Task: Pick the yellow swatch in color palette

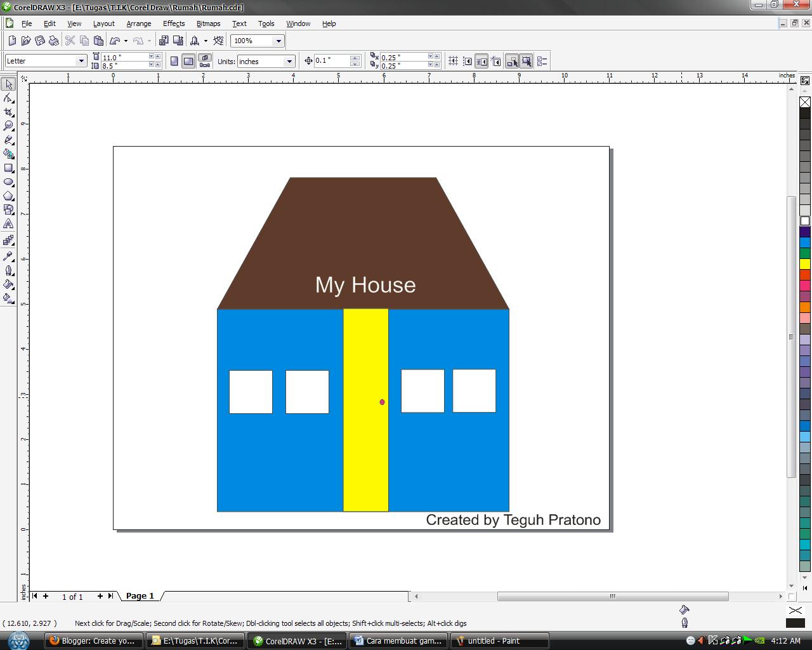Action: 805,263
